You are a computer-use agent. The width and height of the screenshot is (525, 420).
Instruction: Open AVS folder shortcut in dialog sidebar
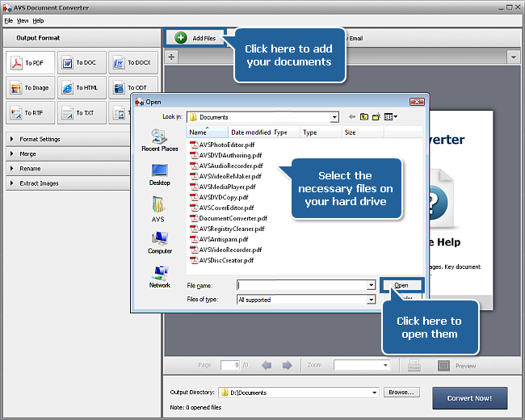pyautogui.click(x=158, y=209)
